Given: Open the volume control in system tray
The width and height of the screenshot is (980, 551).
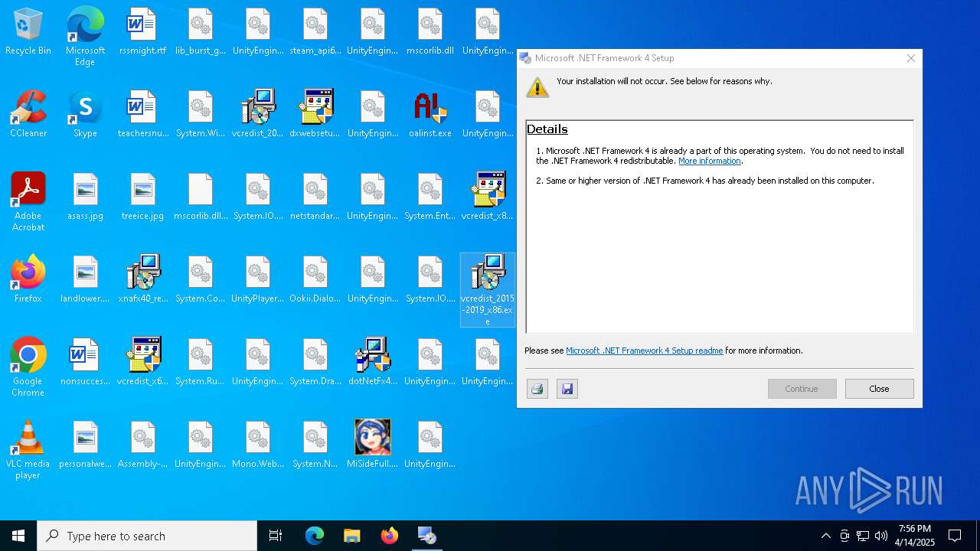Looking at the screenshot, I should pyautogui.click(x=881, y=536).
